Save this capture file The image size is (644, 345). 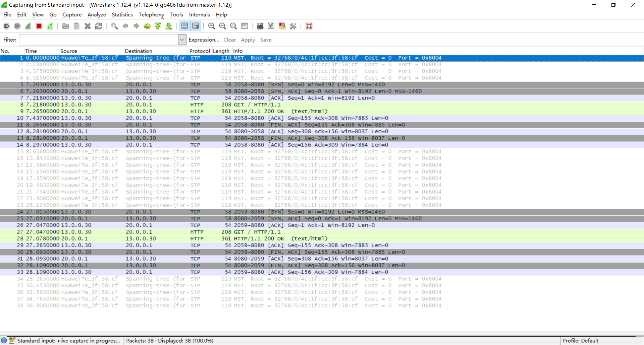pos(77,26)
